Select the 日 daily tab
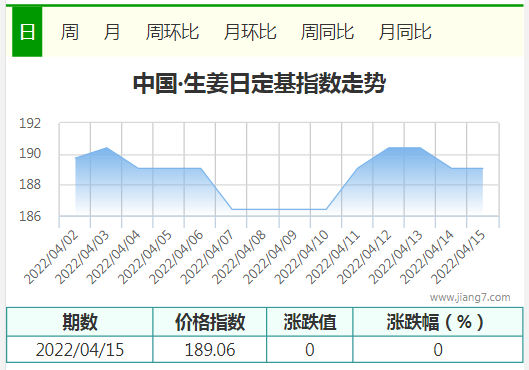This screenshot has height=370, width=529. click(27, 32)
